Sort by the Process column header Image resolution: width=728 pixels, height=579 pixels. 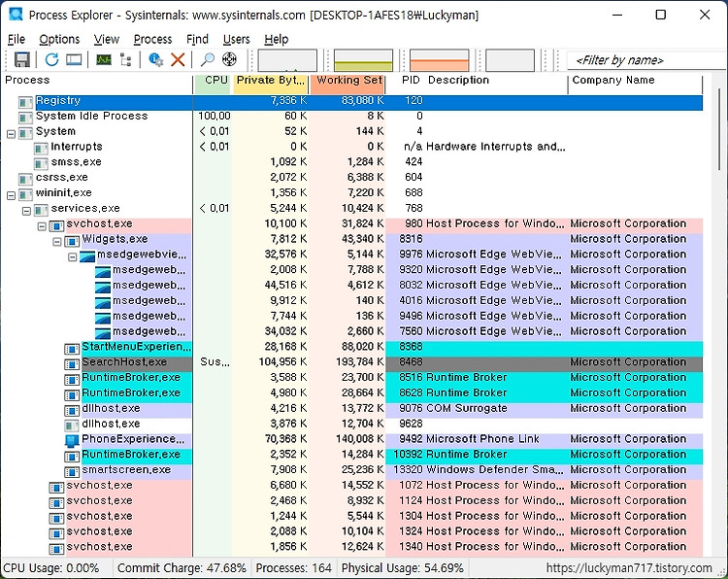(x=96, y=81)
